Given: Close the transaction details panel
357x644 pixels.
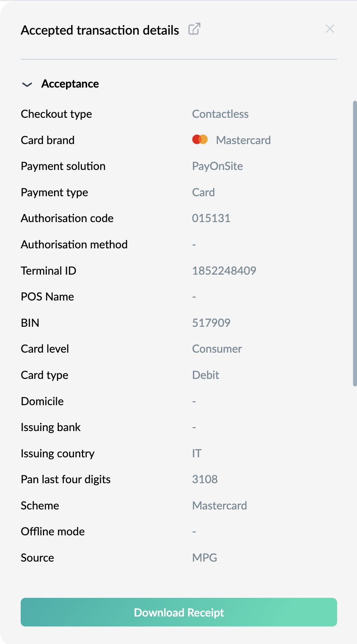Looking at the screenshot, I should point(330,29).
